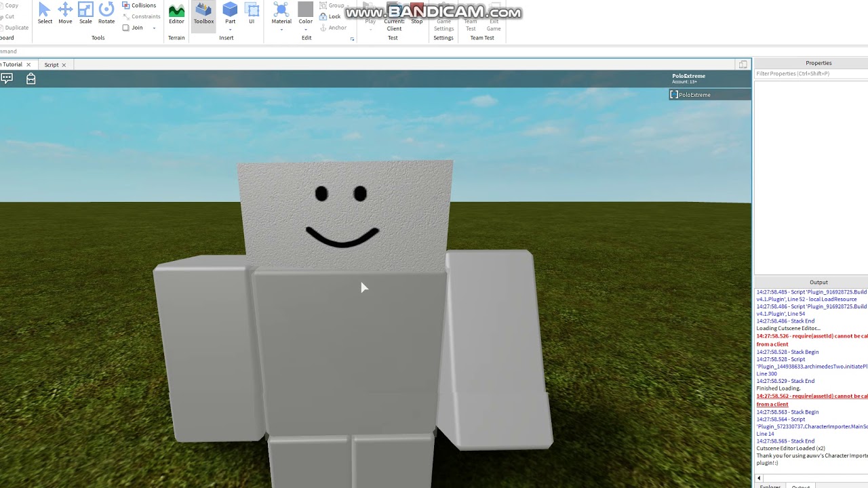Expand the Edit section dialog launcher
The height and width of the screenshot is (488, 868).
pos(352,39)
